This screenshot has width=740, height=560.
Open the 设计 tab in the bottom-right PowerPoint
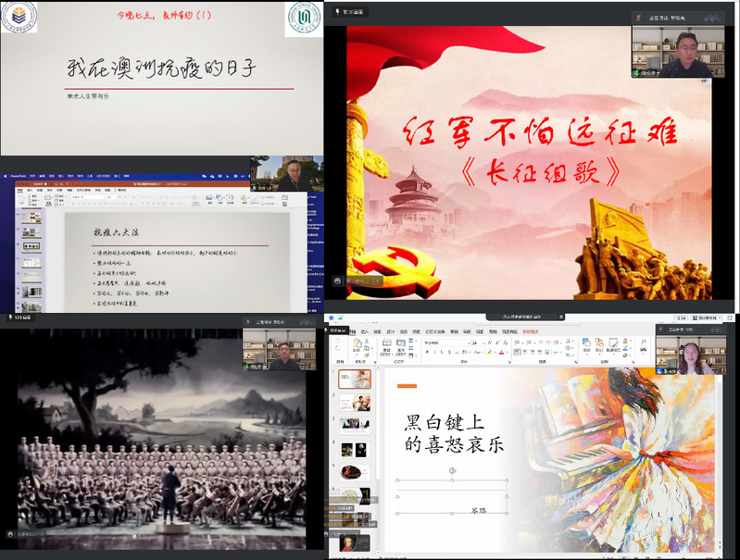click(x=392, y=330)
